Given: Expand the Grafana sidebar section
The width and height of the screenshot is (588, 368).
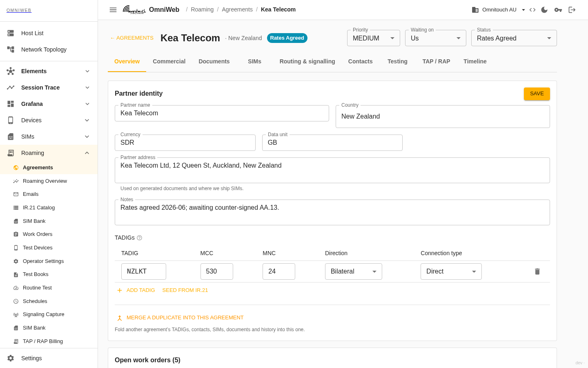Looking at the screenshot, I should (x=49, y=104).
